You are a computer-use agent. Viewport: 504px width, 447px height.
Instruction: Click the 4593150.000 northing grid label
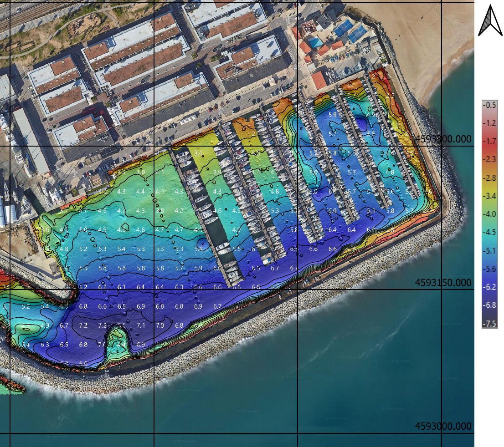point(443,283)
